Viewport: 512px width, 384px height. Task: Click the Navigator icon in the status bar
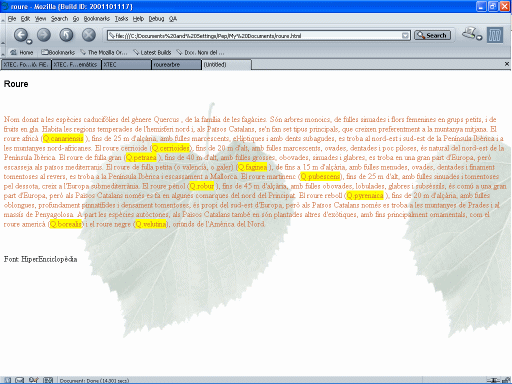7,380
